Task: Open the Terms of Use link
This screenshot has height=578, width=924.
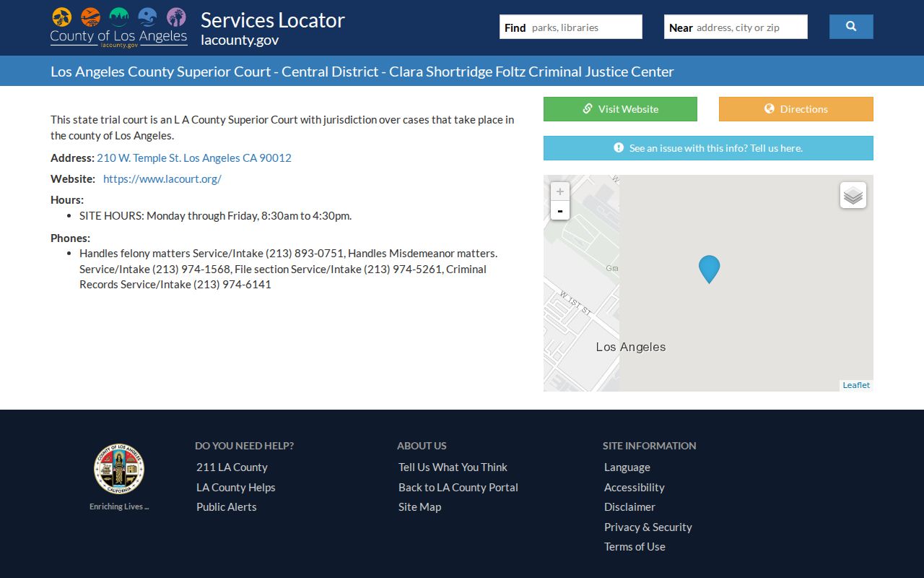Action: pos(635,547)
